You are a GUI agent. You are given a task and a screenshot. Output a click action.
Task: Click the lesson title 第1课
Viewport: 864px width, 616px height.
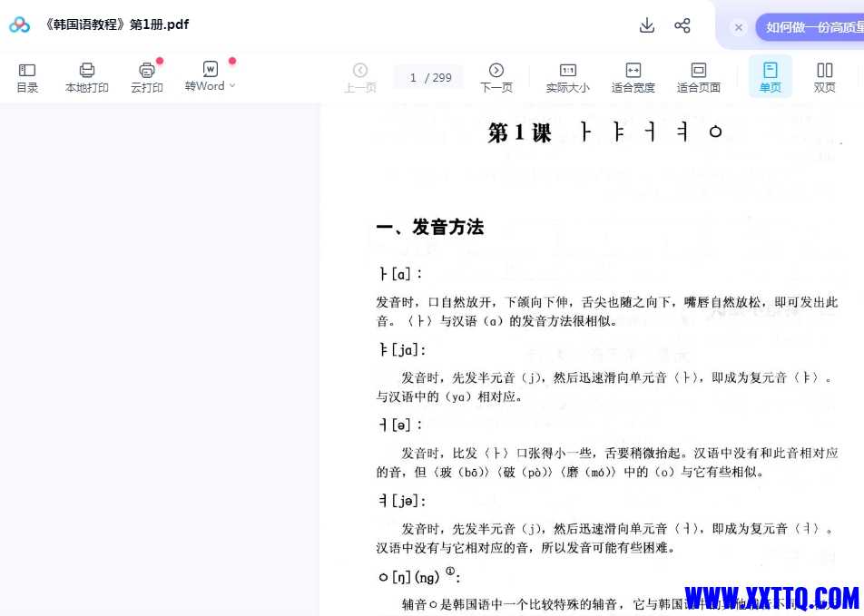point(519,132)
